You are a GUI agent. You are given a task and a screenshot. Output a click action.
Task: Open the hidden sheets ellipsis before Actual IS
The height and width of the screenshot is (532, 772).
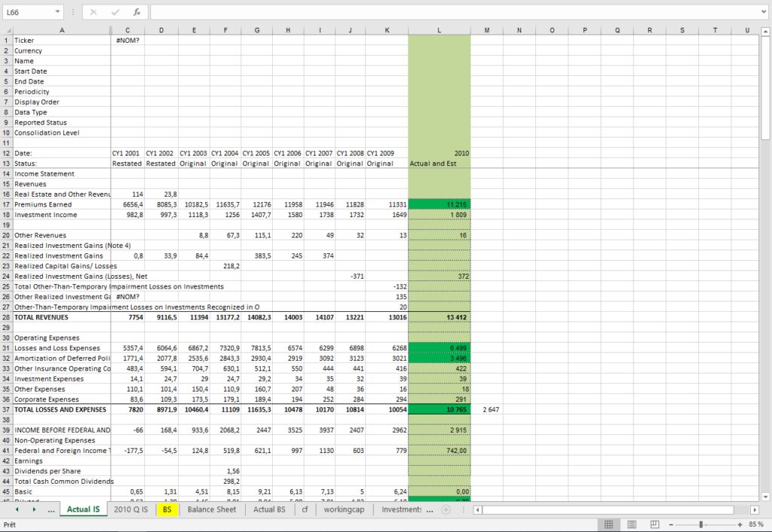click(51, 509)
